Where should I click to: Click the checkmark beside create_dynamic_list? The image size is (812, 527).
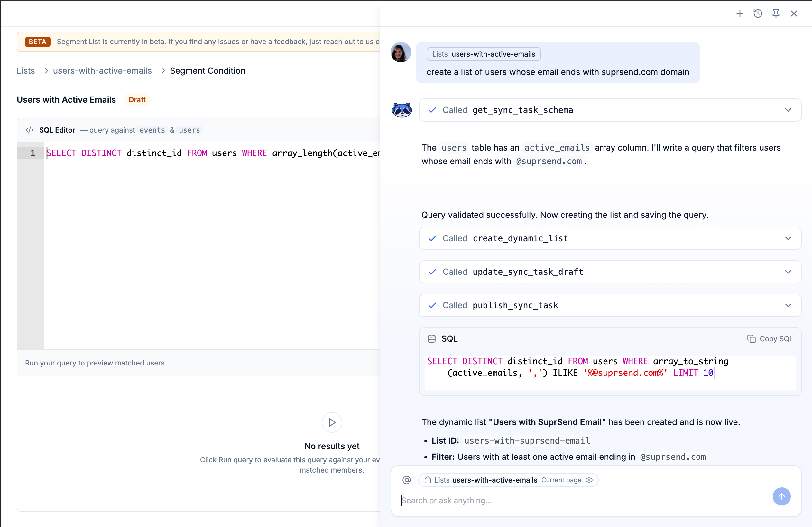pos(432,238)
